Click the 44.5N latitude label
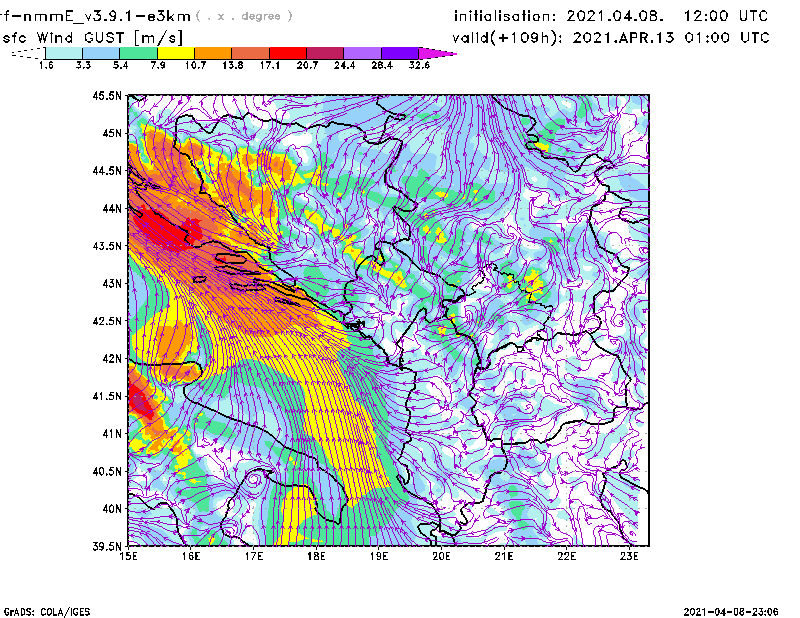 107,170
